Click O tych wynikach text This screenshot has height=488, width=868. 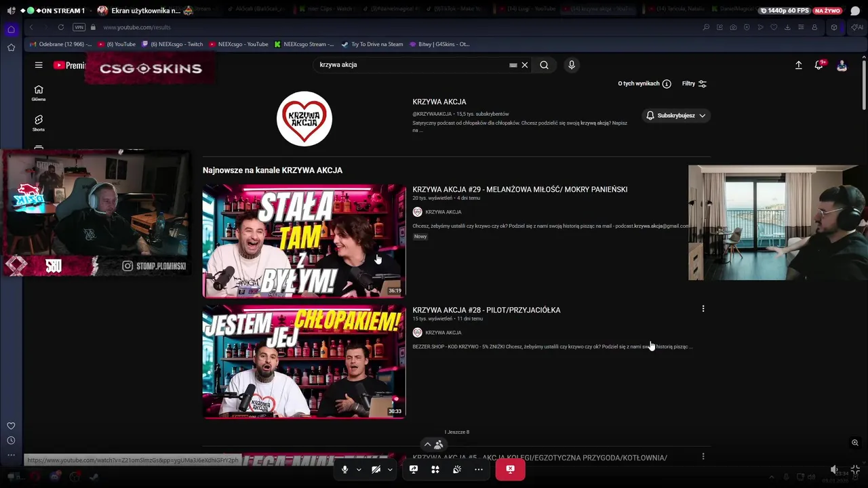point(639,84)
